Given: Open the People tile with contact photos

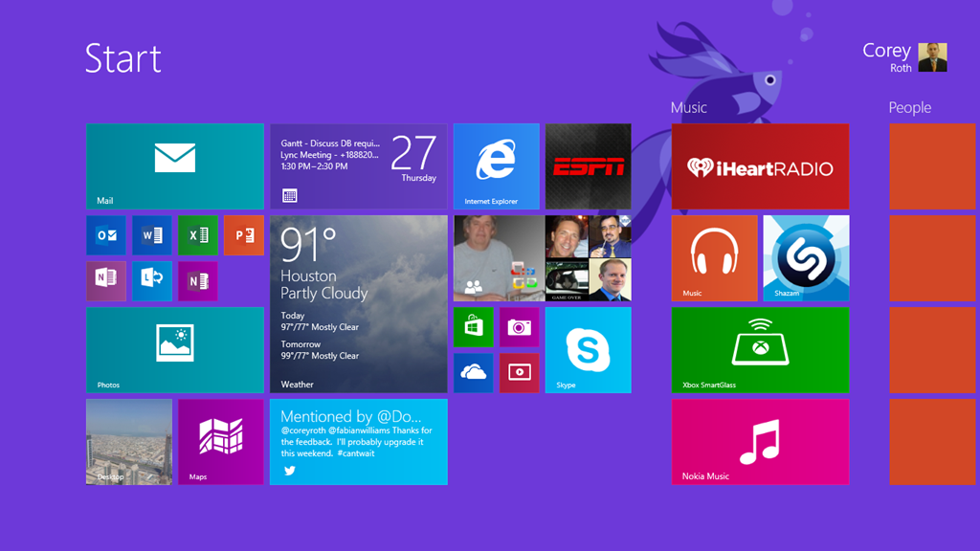Looking at the screenshot, I should point(543,258).
